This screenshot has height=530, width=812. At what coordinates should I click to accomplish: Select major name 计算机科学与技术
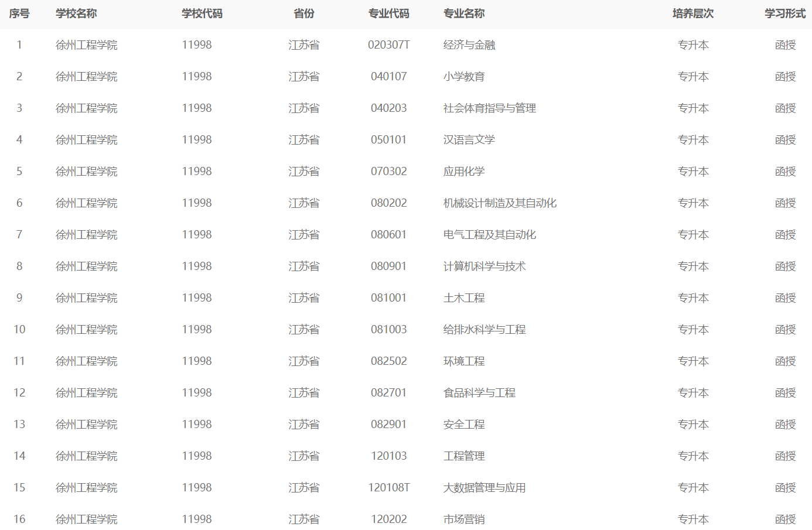pyautogui.click(x=485, y=266)
